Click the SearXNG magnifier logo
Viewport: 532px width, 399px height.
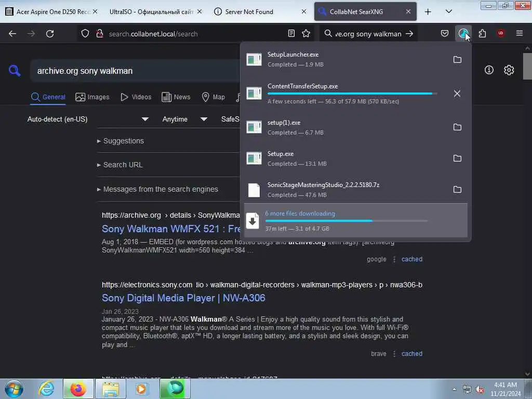[x=15, y=71]
